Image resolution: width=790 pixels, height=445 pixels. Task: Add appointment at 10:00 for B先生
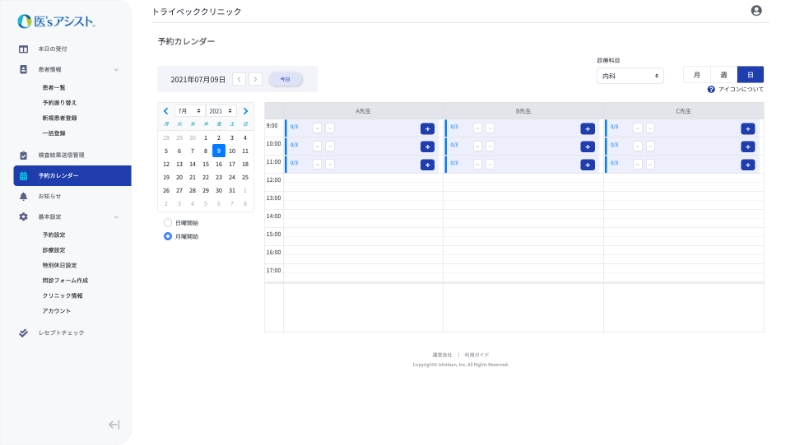coord(587,146)
